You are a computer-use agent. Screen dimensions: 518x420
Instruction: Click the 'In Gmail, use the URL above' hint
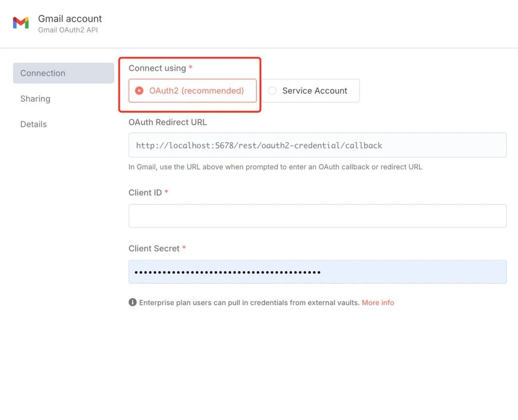point(275,167)
